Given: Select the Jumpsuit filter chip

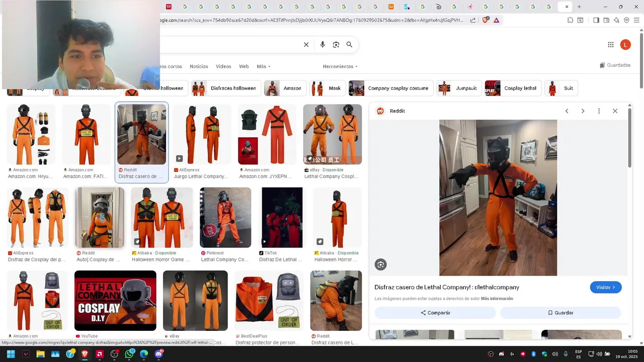Looking at the screenshot, I should pyautogui.click(x=459, y=88).
